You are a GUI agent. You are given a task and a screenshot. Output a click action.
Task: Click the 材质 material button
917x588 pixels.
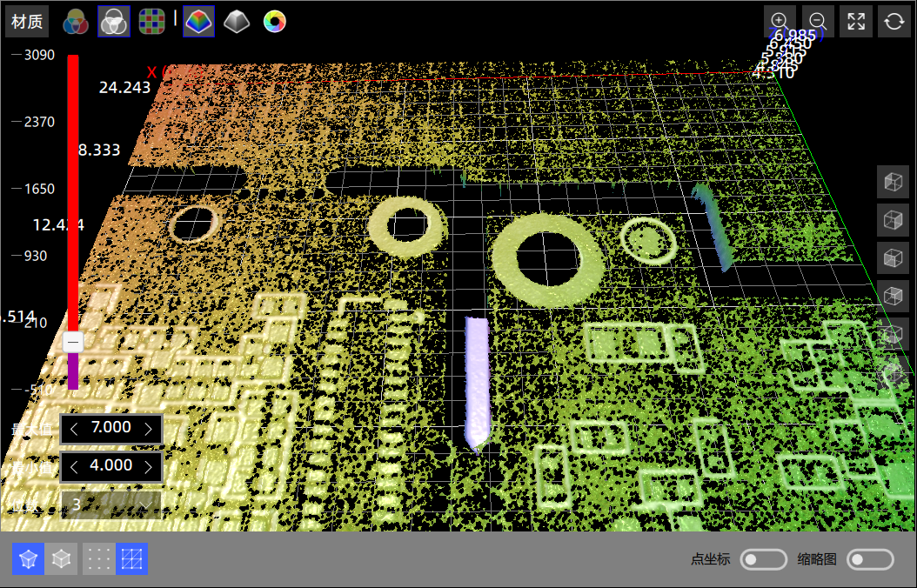pyautogui.click(x=27, y=22)
